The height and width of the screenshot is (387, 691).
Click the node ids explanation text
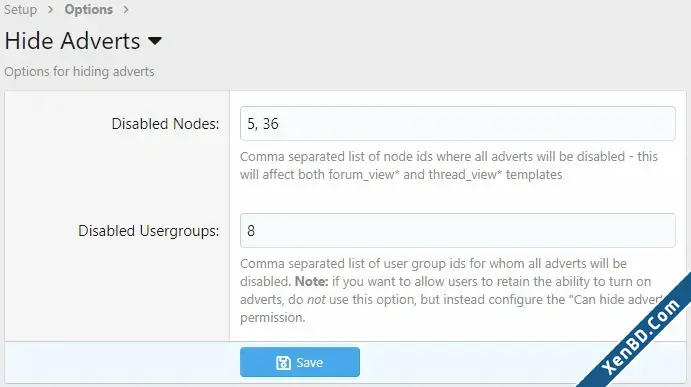[449, 165]
